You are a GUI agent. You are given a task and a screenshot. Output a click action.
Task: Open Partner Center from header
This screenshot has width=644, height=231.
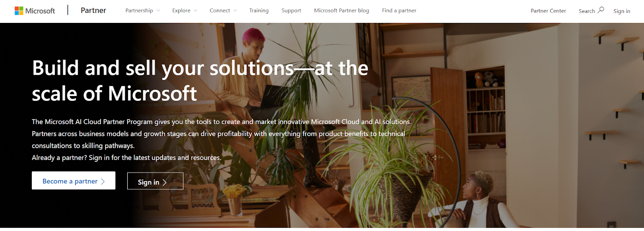click(x=548, y=11)
